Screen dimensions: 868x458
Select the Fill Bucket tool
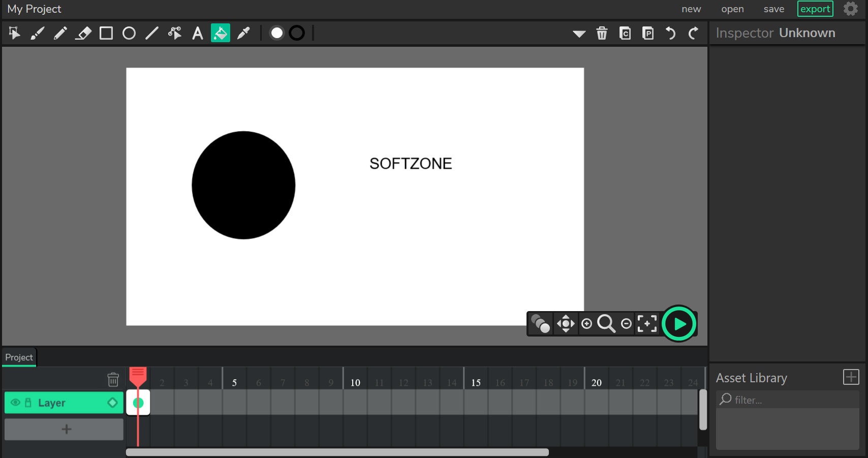(x=221, y=33)
